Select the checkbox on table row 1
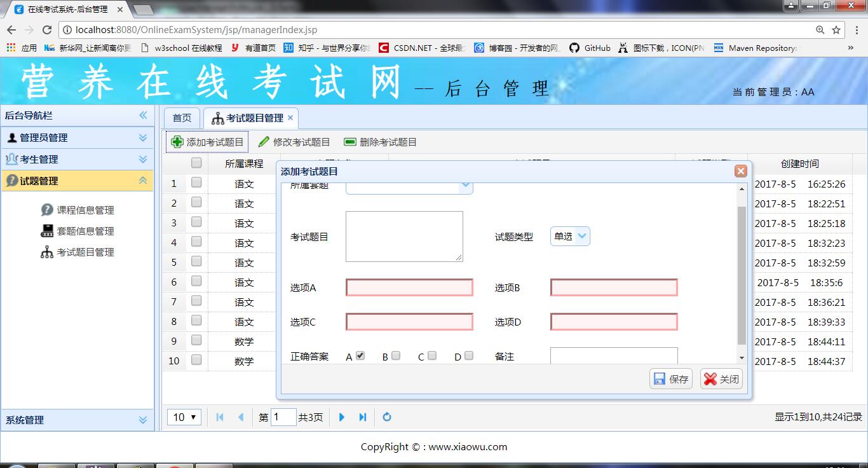 pos(196,183)
